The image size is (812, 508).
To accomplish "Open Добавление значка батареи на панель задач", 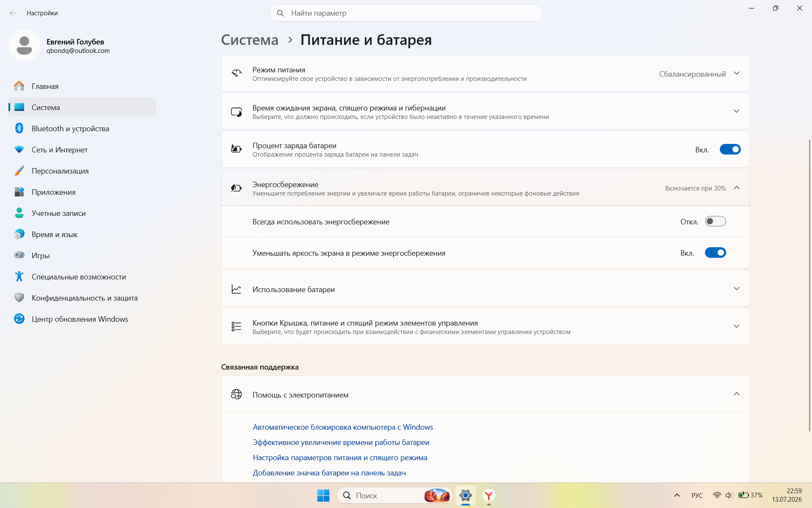I will point(329,473).
